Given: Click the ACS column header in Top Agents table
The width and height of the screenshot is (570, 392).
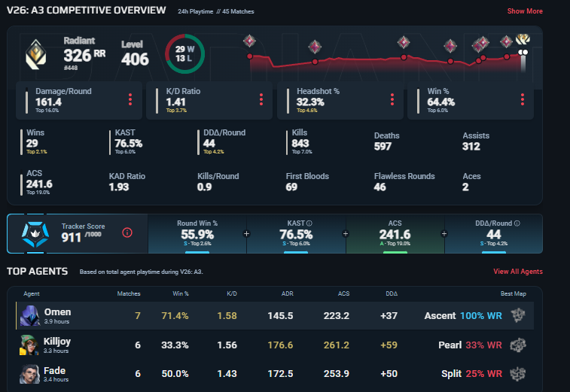Looking at the screenshot, I should click(x=343, y=293).
